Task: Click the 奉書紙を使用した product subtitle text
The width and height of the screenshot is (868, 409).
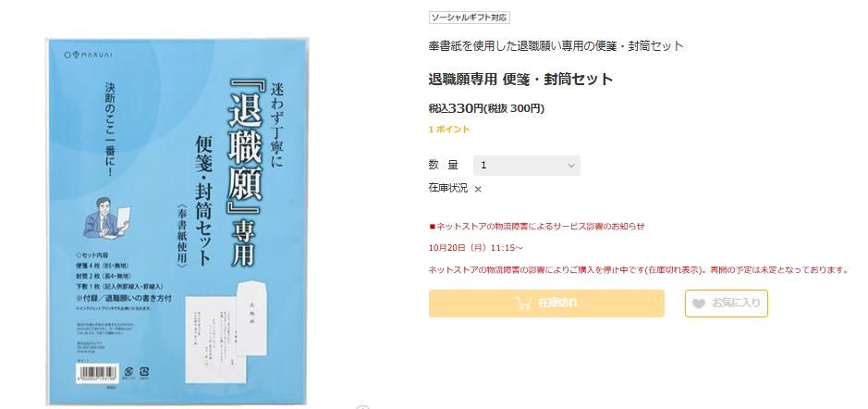Action: 556,46
